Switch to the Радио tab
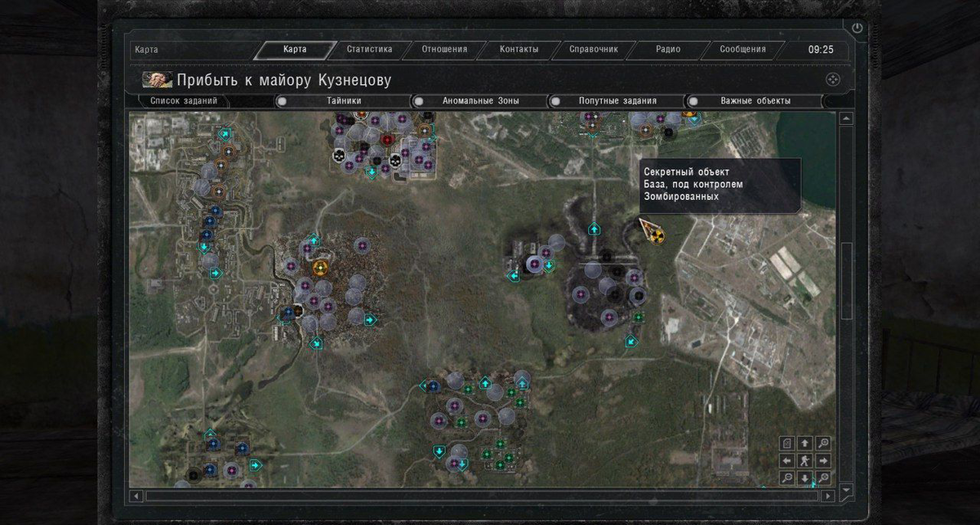The width and height of the screenshot is (980, 525). [668, 49]
